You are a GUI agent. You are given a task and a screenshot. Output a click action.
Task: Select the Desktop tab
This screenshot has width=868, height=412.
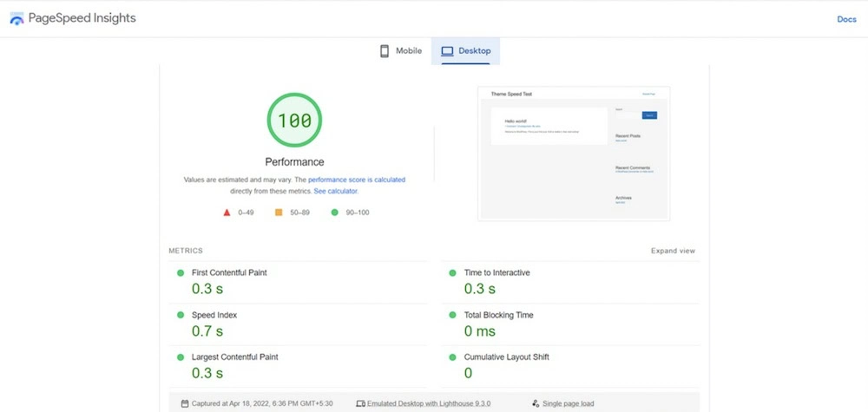(466, 51)
